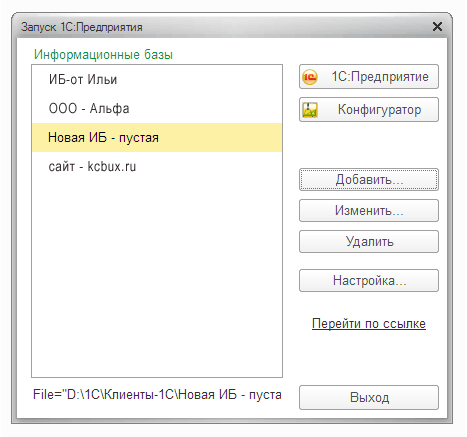Select the ИБ-от Ильи database
This screenshot has width=467, height=437.
pos(157,80)
